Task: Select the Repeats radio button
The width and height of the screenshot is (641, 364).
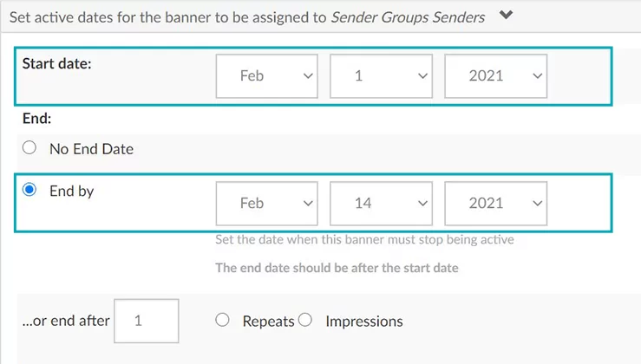Action: pos(222,320)
